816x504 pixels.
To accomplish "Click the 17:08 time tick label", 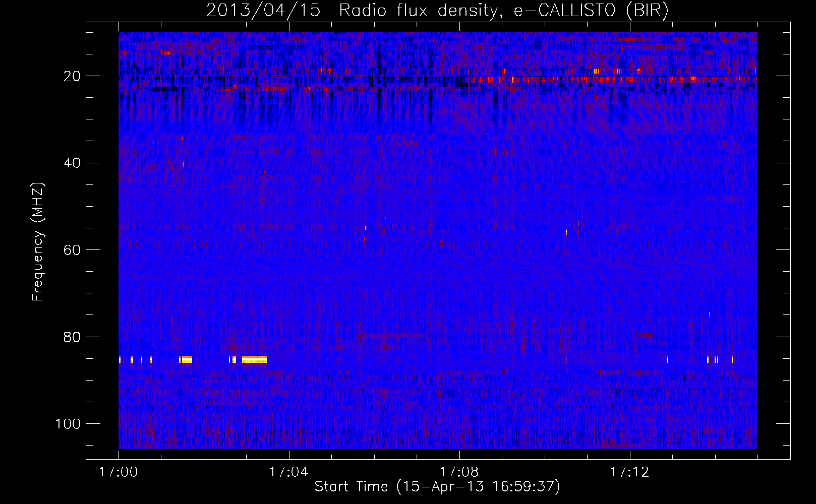I will pos(459,472).
